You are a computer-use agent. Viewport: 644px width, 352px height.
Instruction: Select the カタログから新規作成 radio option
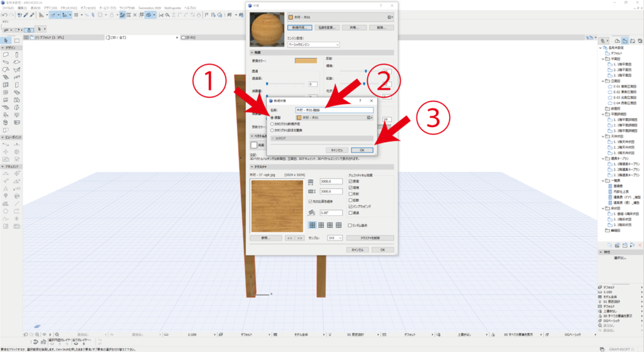(x=272, y=124)
